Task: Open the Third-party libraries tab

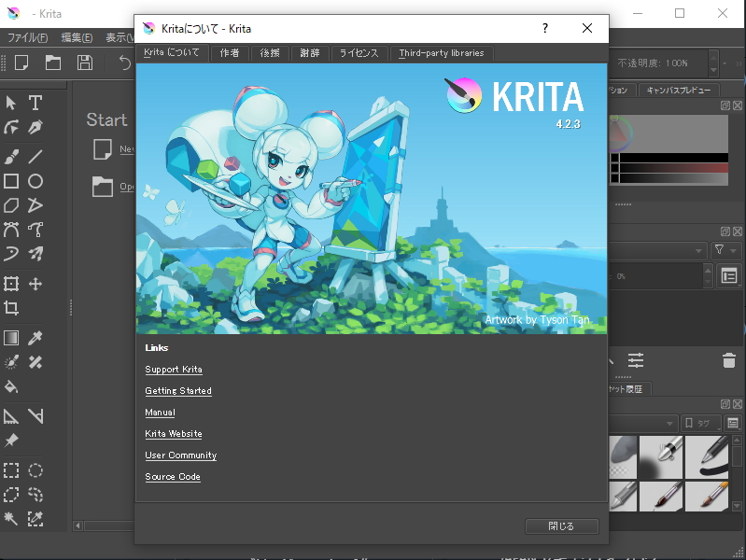Action: 442,53
